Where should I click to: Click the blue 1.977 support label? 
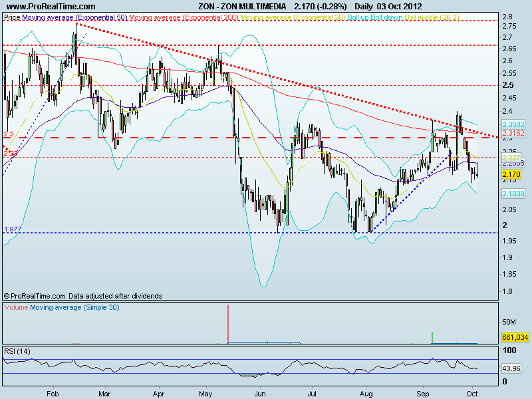pos(13,229)
